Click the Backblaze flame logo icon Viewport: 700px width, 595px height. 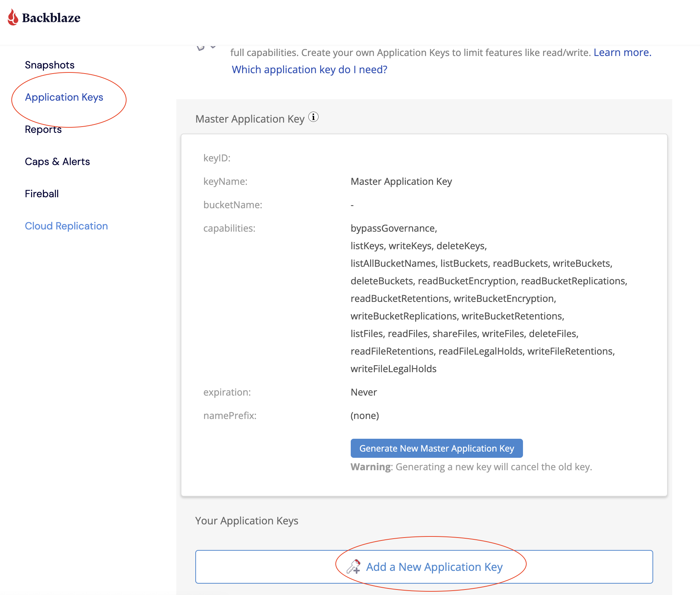click(13, 17)
